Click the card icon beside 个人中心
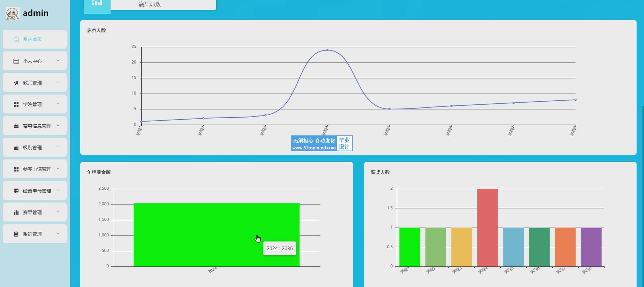Image resolution: width=644 pixels, height=287 pixels. click(x=16, y=61)
